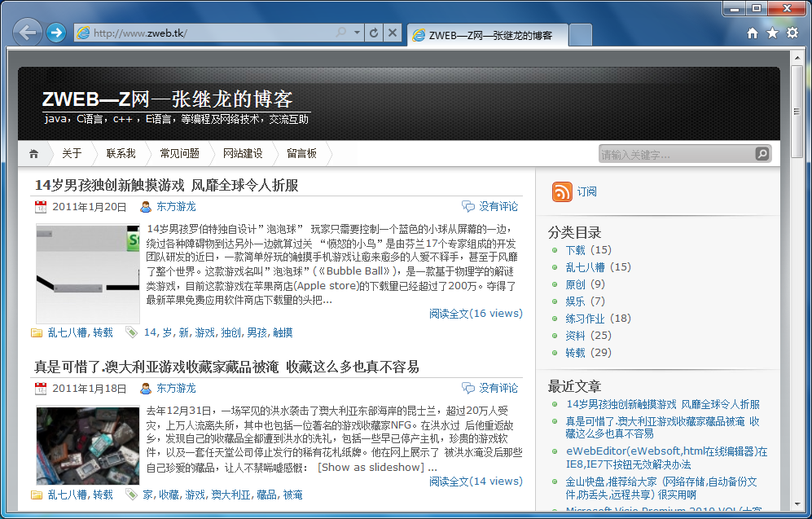This screenshot has width=812, height=519.
Task: Open the blog title ZWEB—Z网—张继龙的博客
Action: [167, 99]
